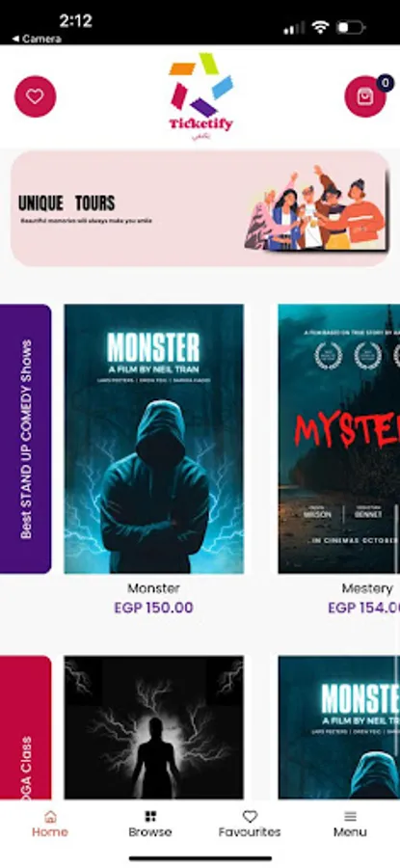Tap the Mestery title label
This screenshot has height=868, width=400.
(x=367, y=588)
